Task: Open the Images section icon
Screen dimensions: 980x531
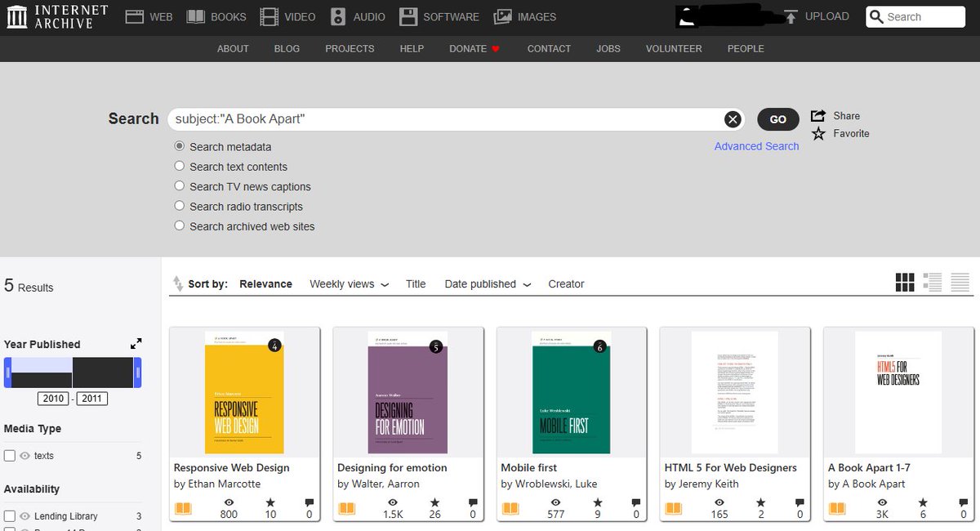Action: click(x=503, y=16)
